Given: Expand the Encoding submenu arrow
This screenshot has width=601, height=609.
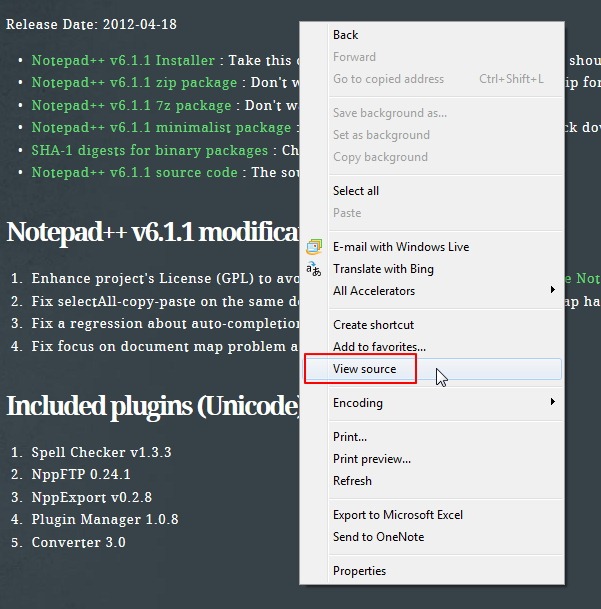Looking at the screenshot, I should [x=552, y=403].
